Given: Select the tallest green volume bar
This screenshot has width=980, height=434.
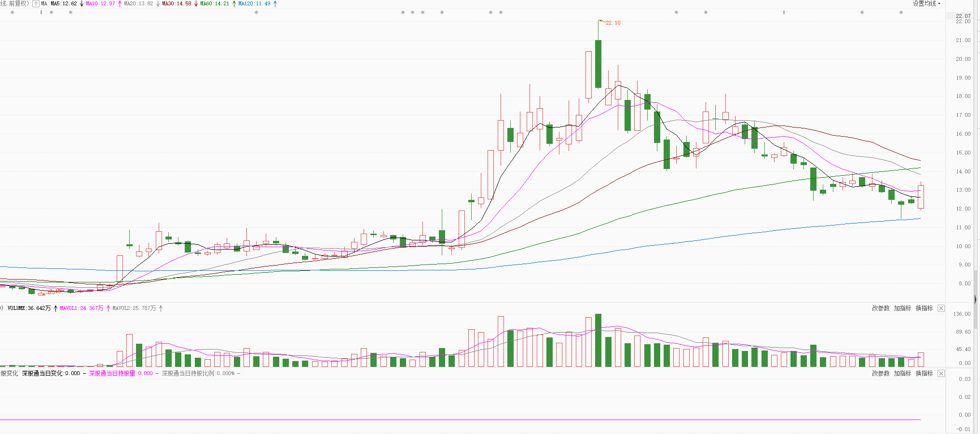Looking at the screenshot, I should pos(598,340).
